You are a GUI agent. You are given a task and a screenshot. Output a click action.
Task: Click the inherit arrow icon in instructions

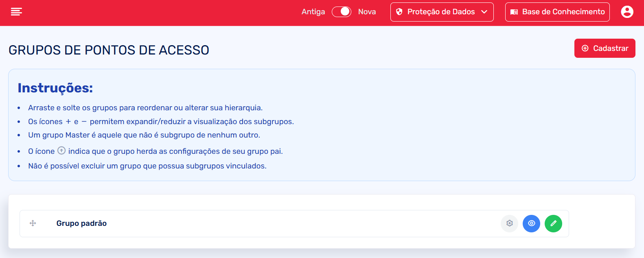coord(61,151)
